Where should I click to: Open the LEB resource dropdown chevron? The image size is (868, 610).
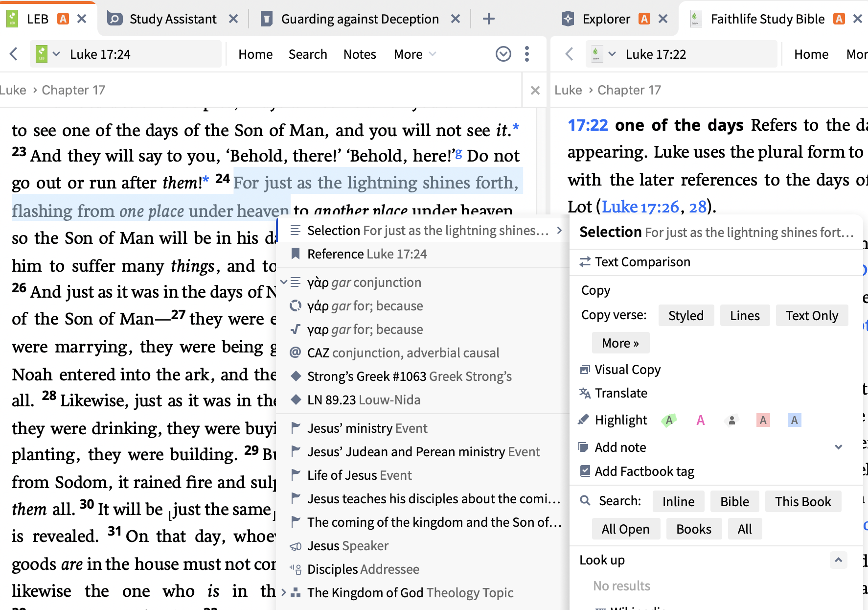pos(56,54)
